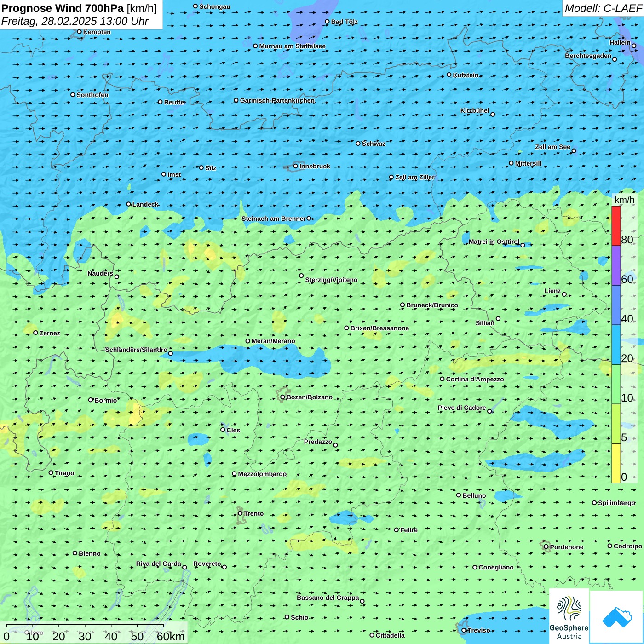The height and width of the screenshot is (644, 644).
Task: Click the 'Codroipo' label
Action: (628, 546)
